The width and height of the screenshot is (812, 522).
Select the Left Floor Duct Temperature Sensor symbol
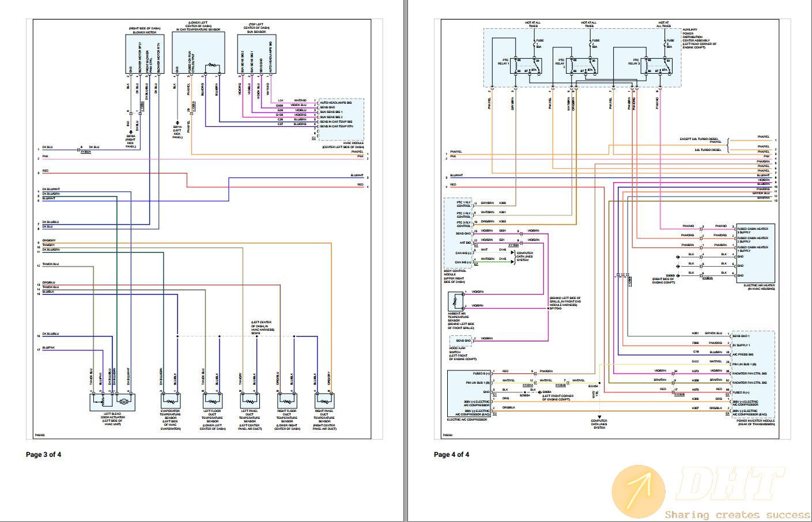click(x=212, y=401)
